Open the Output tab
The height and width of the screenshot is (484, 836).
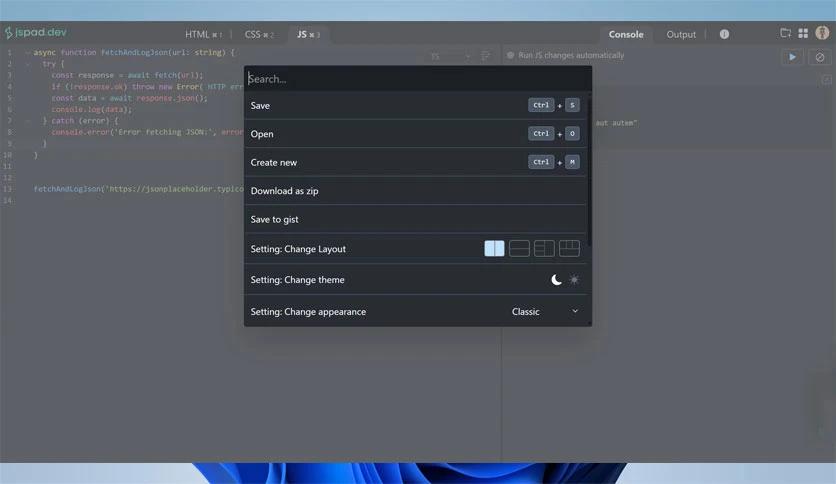681,34
